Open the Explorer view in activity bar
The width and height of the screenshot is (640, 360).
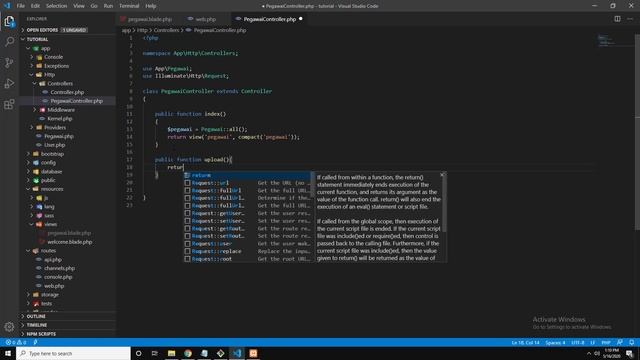click(9, 21)
